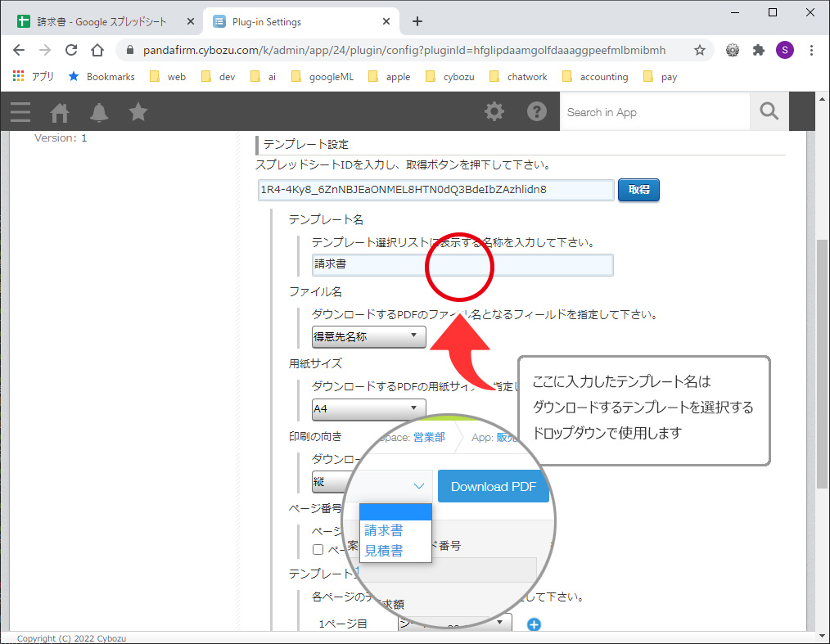The height and width of the screenshot is (644, 830).
Task: Open the settings gear icon
Action: 494,112
